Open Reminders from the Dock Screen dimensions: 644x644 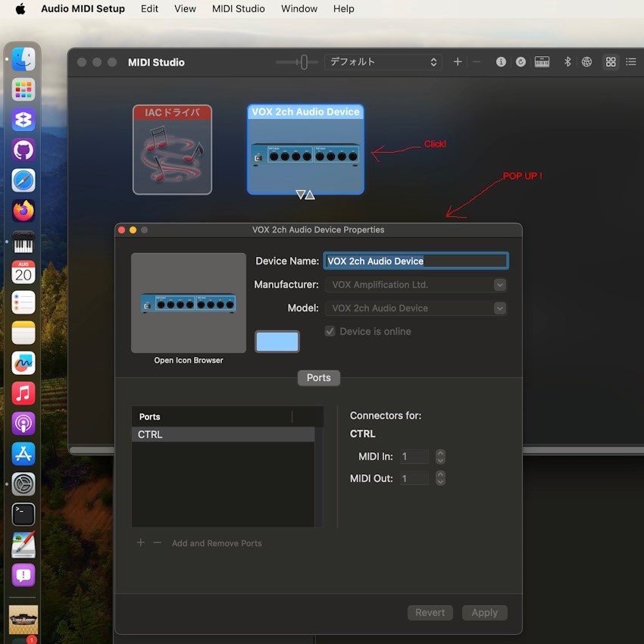(23, 302)
